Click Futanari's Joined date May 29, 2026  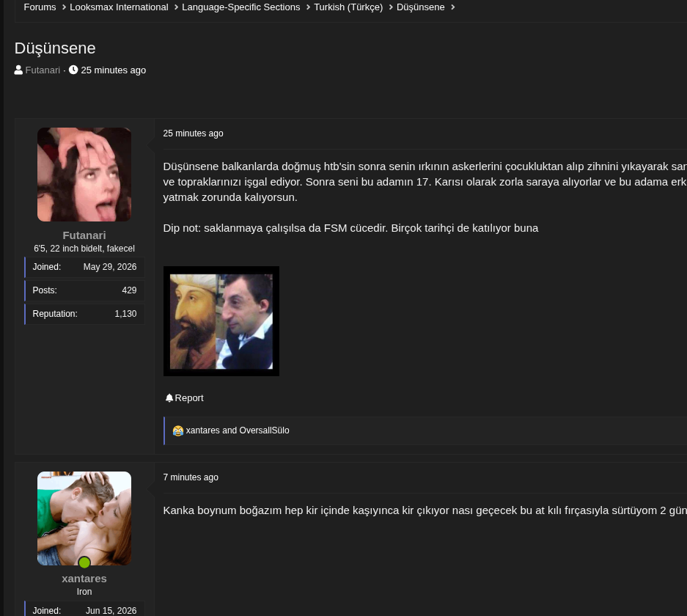110,267
